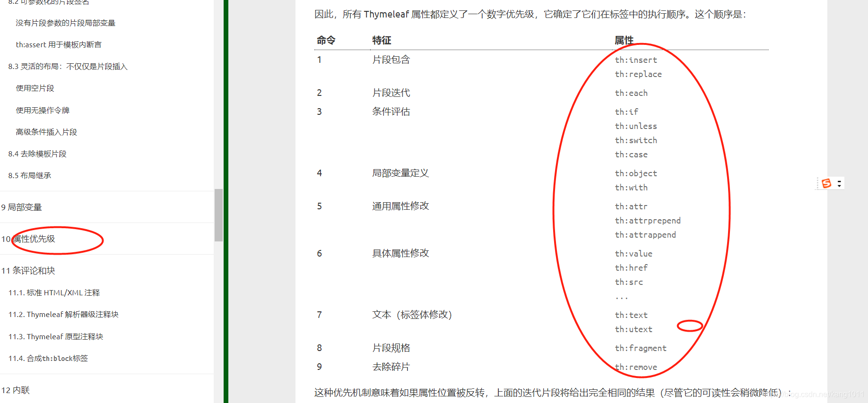
Task: Click th:object attribute text
Action: [x=636, y=173]
